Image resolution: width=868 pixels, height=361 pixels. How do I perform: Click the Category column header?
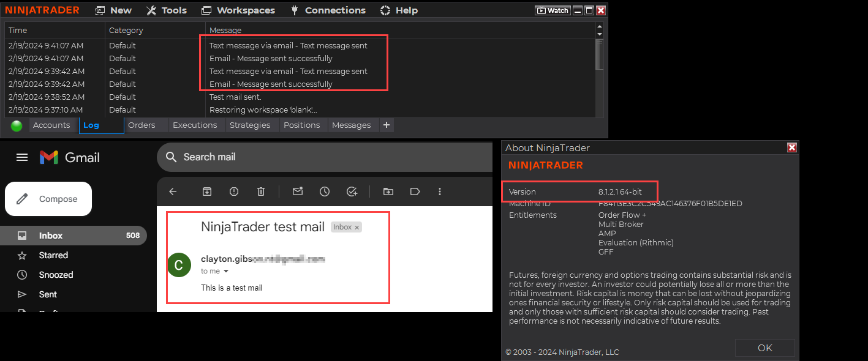(155, 30)
